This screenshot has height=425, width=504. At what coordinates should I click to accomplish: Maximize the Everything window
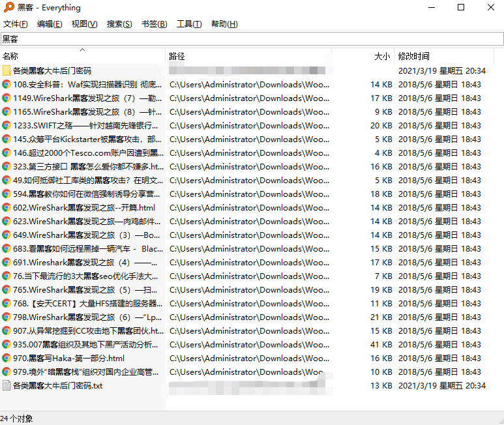pyautogui.click(x=461, y=7)
